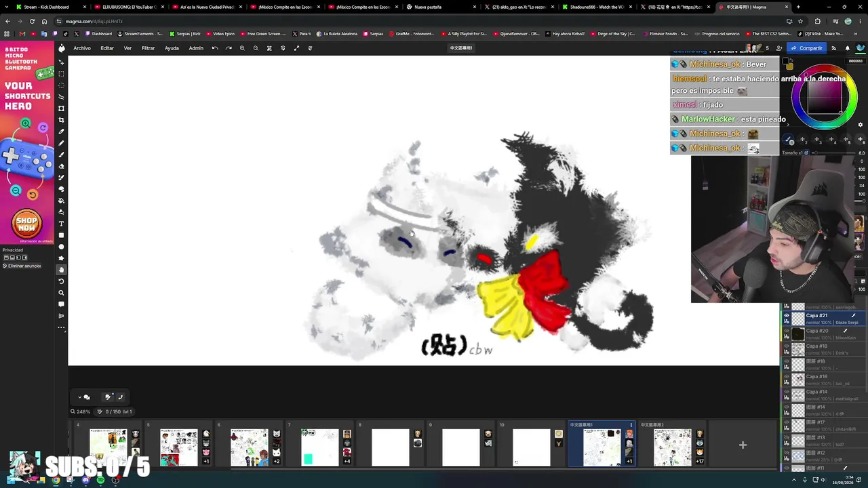Select the transform tool

tap(61, 108)
